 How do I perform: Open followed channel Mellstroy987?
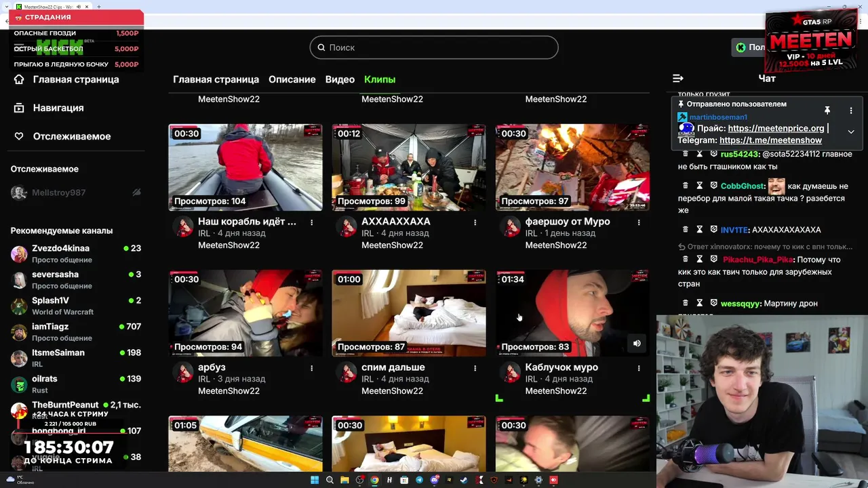tap(75, 192)
